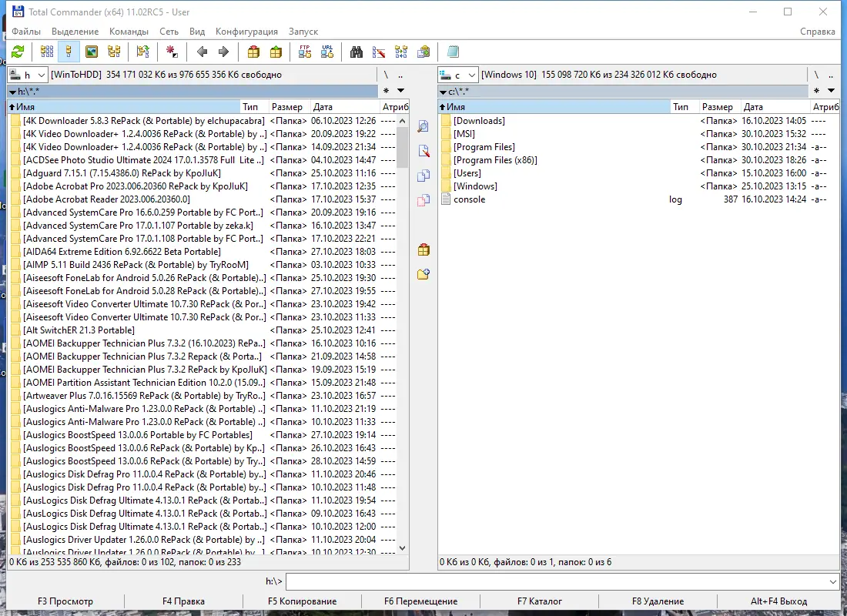Click left panel root backslash button
Viewport: 847px width, 616px height.
point(386,75)
